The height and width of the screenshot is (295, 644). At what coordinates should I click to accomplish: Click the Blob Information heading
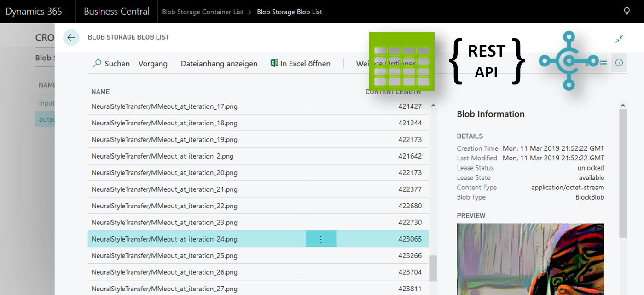click(x=491, y=114)
